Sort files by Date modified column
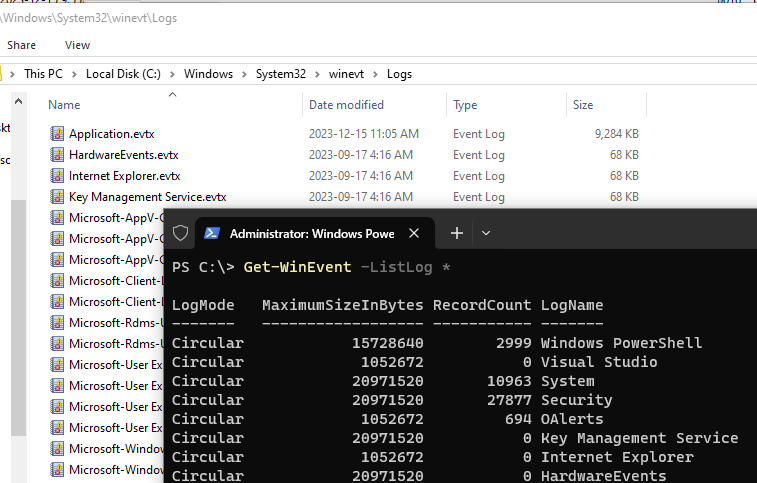This screenshot has height=483, width=757. point(346,105)
